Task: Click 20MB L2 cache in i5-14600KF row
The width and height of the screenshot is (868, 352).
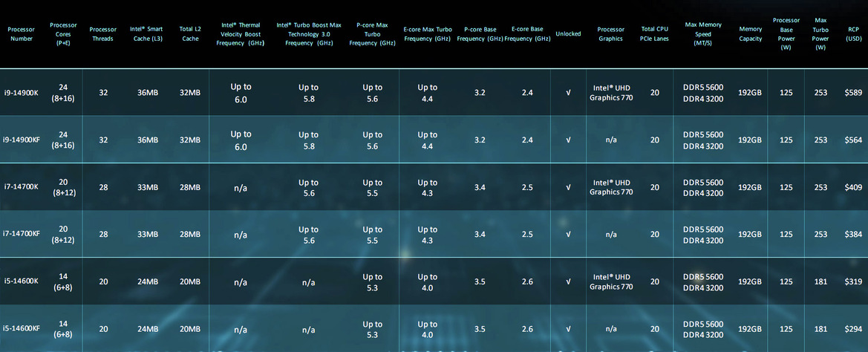Action: [190, 329]
